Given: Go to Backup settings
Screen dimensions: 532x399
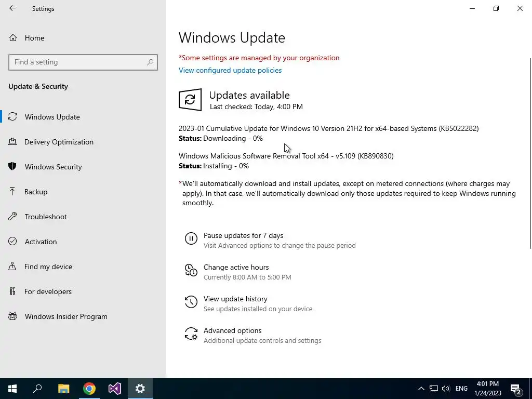Looking at the screenshot, I should click(x=83, y=192).
